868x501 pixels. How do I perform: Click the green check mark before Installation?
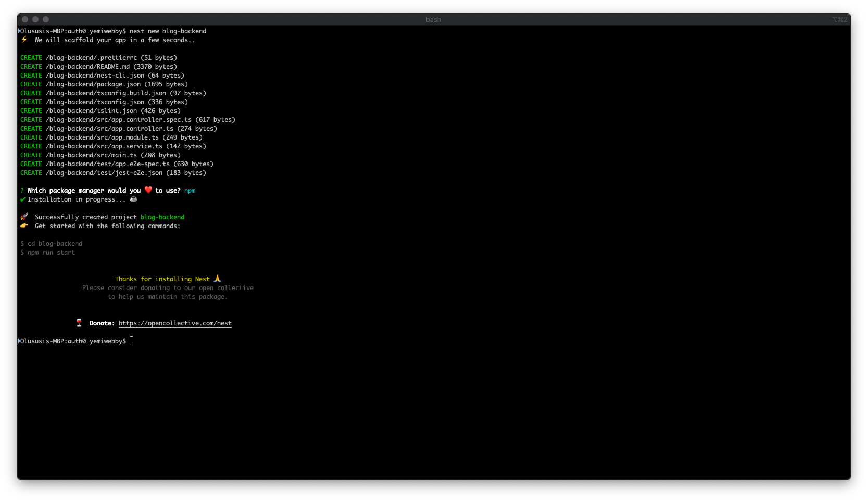[22, 199]
